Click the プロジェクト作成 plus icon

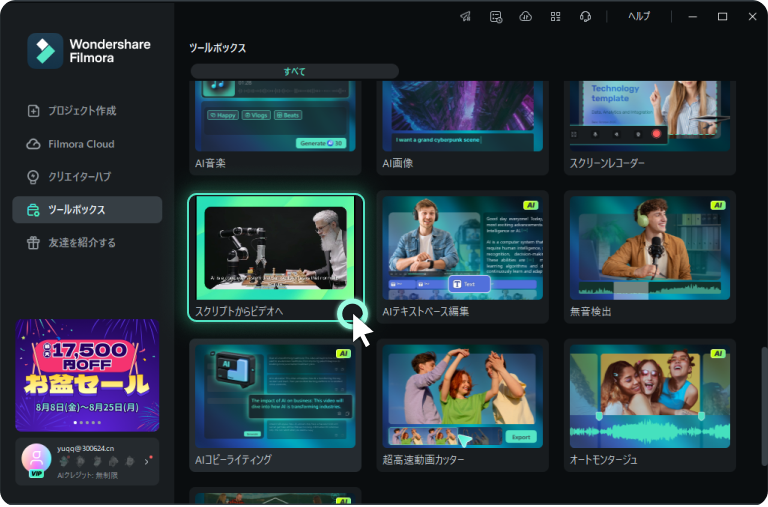click(x=33, y=111)
